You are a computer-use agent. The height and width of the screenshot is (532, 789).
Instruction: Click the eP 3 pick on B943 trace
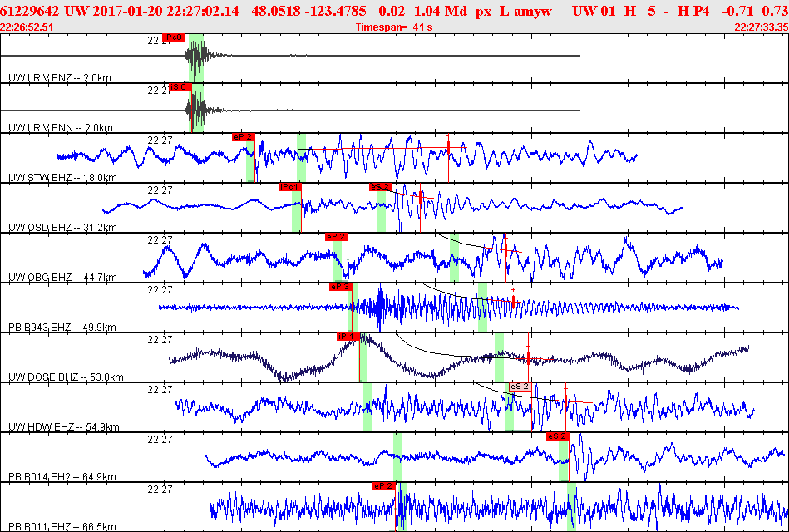tap(341, 286)
